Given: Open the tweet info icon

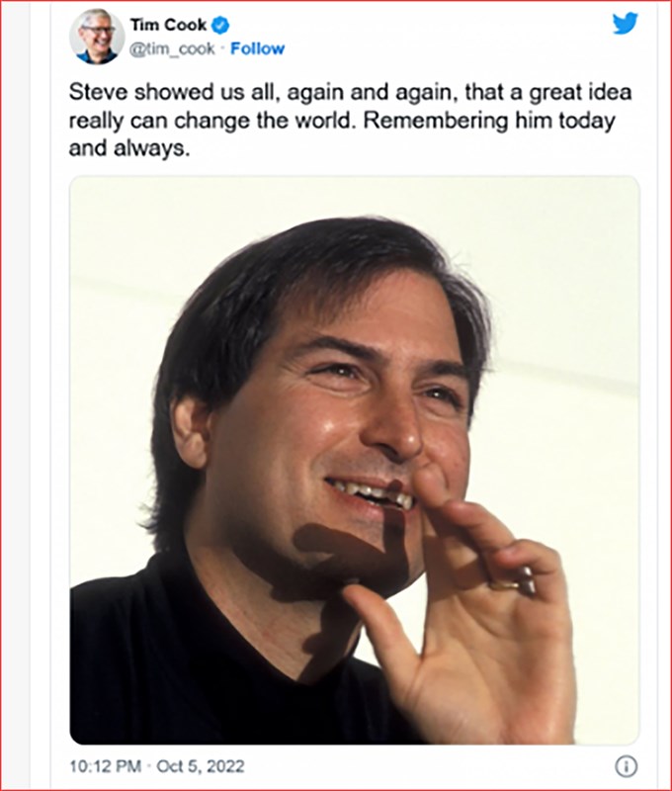Looking at the screenshot, I should (x=626, y=766).
